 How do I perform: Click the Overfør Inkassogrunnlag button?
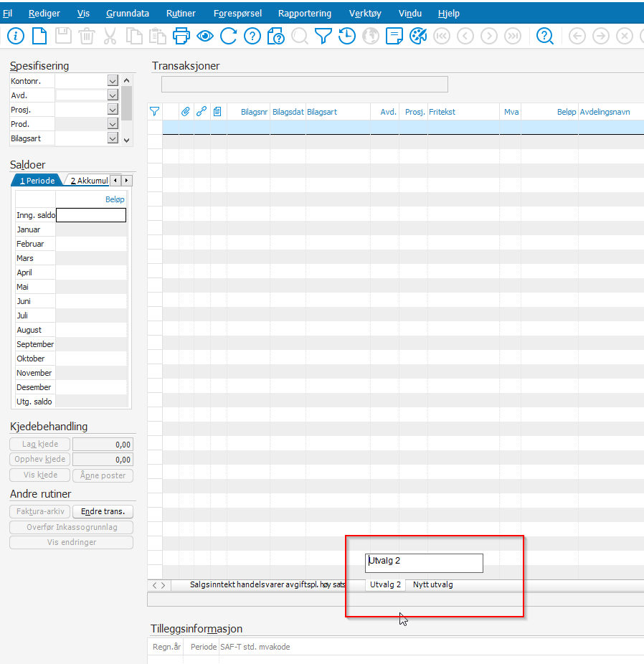[x=72, y=527]
